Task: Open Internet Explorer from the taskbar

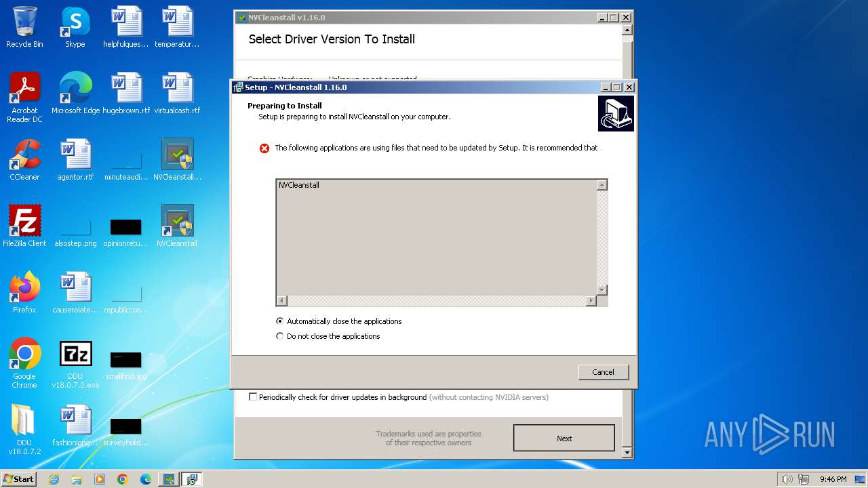Action: point(54,479)
